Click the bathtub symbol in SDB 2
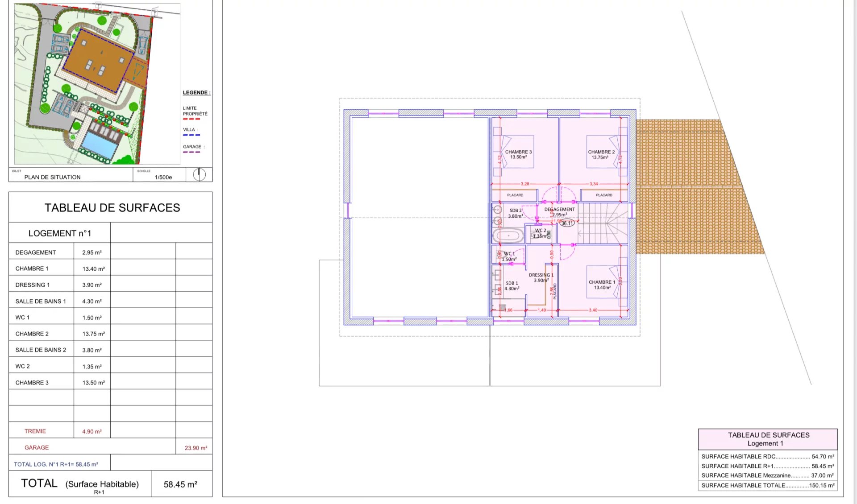Image resolution: width=857 pixels, height=504 pixels. 508,235
